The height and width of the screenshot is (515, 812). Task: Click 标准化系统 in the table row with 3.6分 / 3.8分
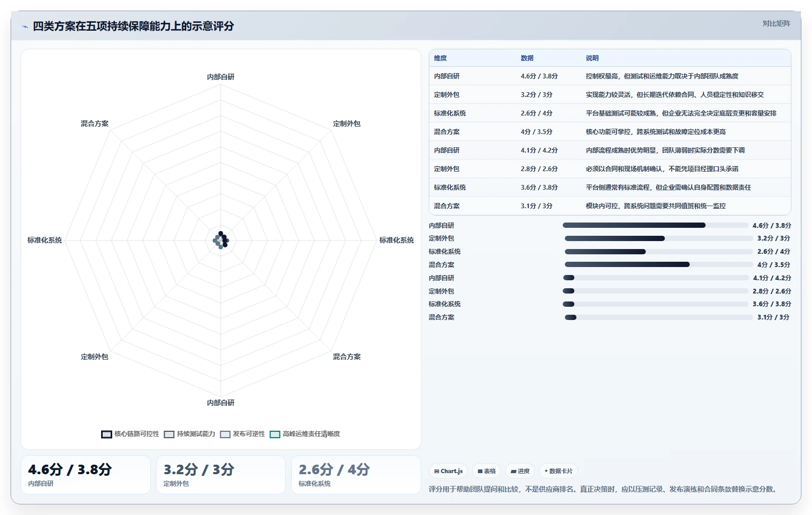pos(450,188)
